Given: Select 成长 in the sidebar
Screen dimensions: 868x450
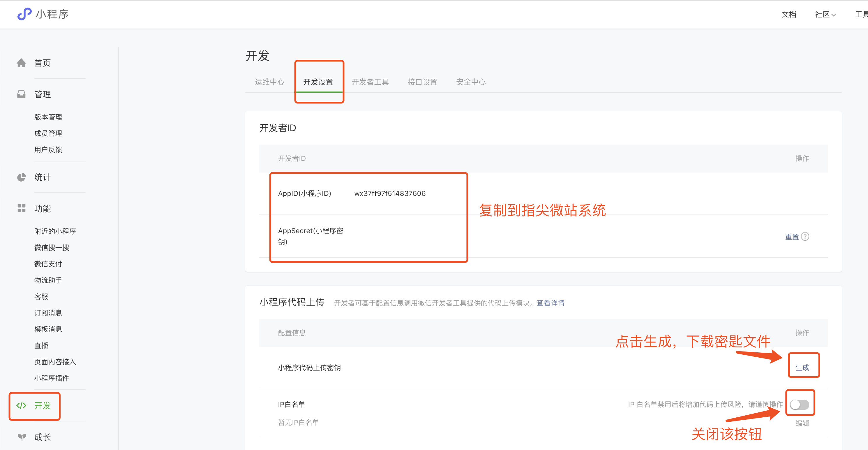Looking at the screenshot, I should click(x=43, y=437).
